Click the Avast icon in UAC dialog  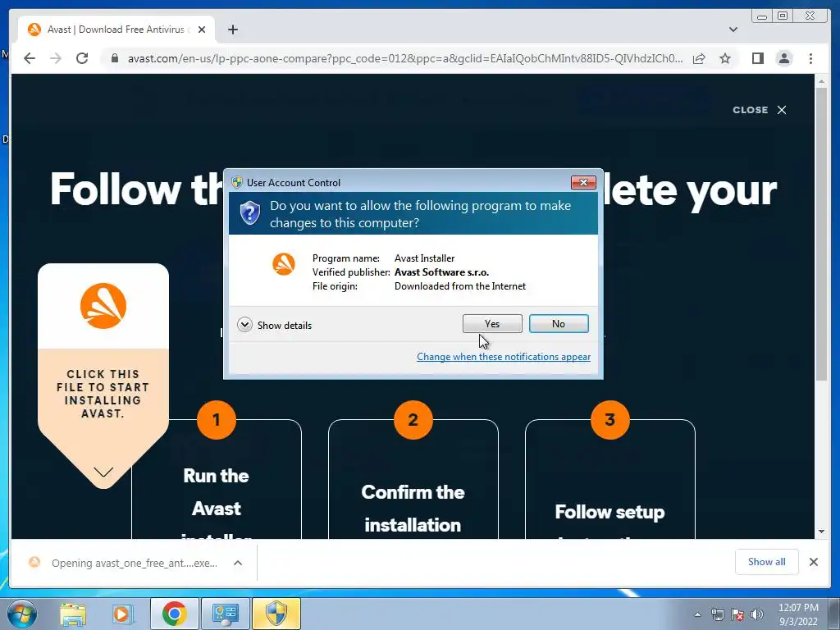coord(283,264)
